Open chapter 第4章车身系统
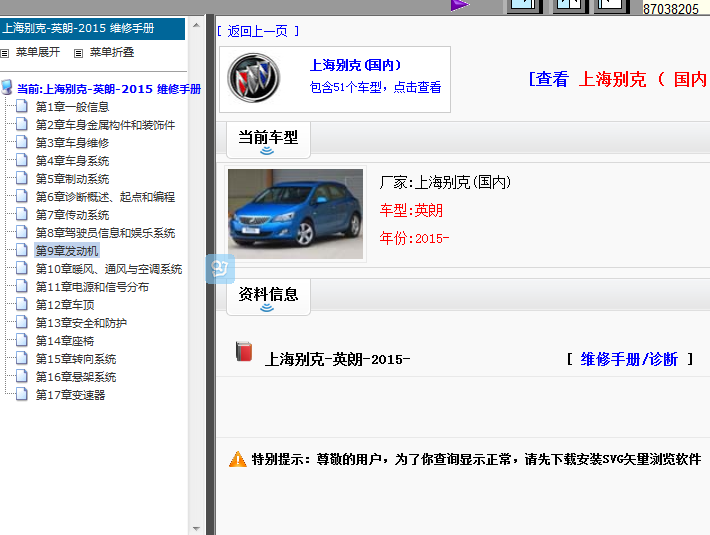The height and width of the screenshot is (535, 710). click(x=72, y=161)
